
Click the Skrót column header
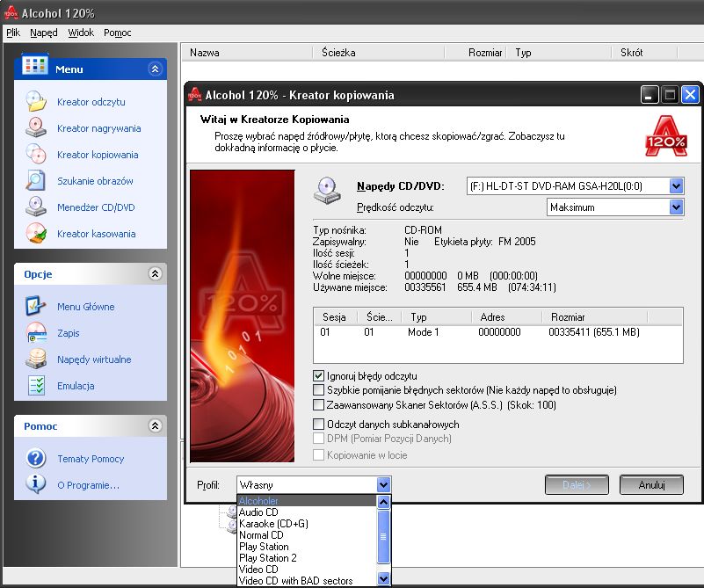click(645, 53)
